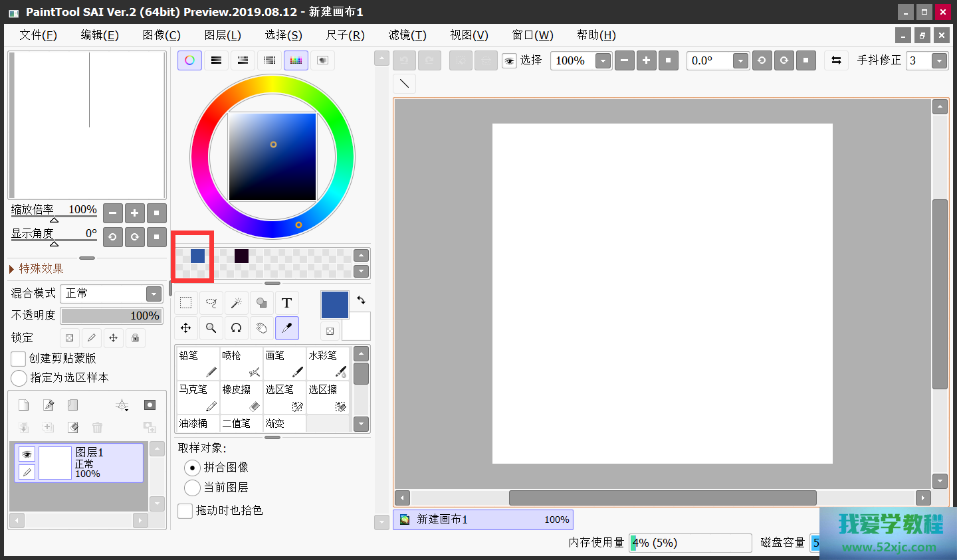
Task: Open the 图层 menu
Action: pyautogui.click(x=223, y=35)
